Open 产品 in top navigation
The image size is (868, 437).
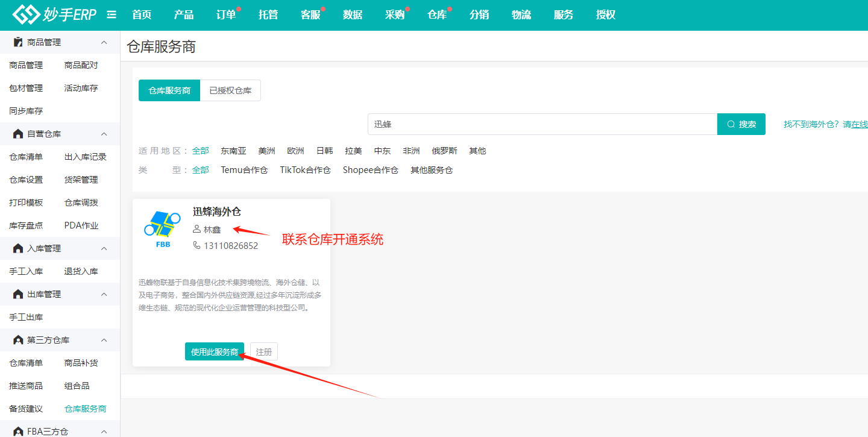[x=184, y=15]
